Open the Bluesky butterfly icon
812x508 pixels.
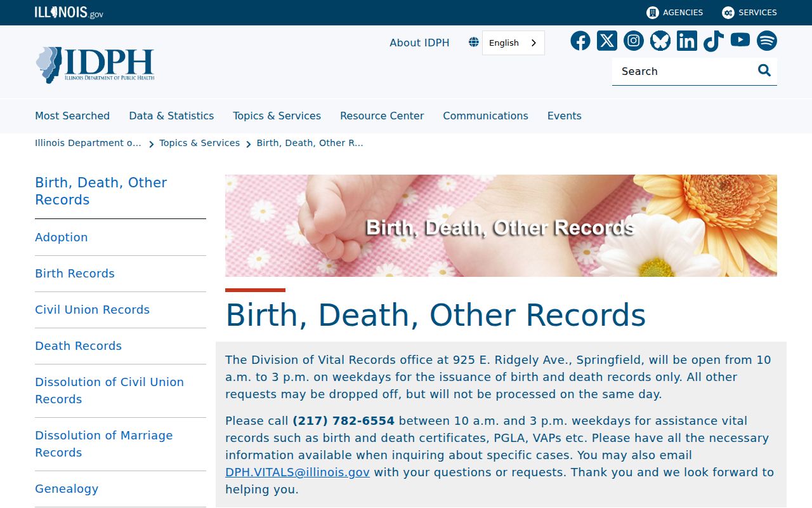660,41
